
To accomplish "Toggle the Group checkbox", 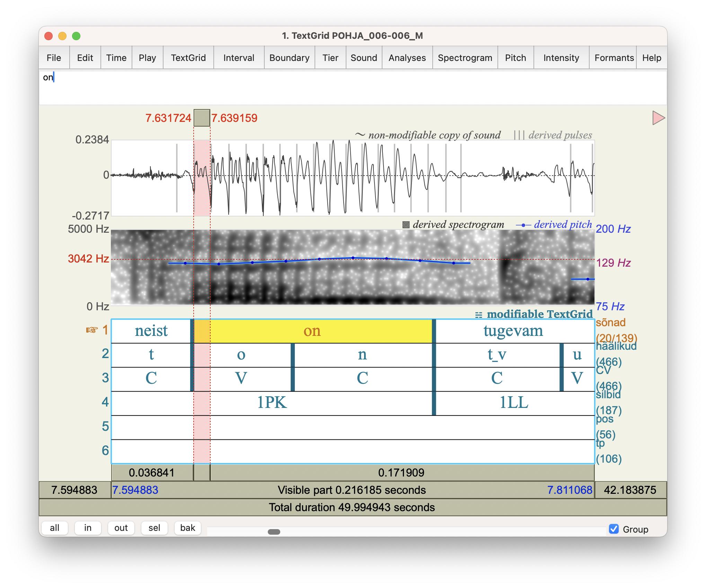I will (614, 529).
